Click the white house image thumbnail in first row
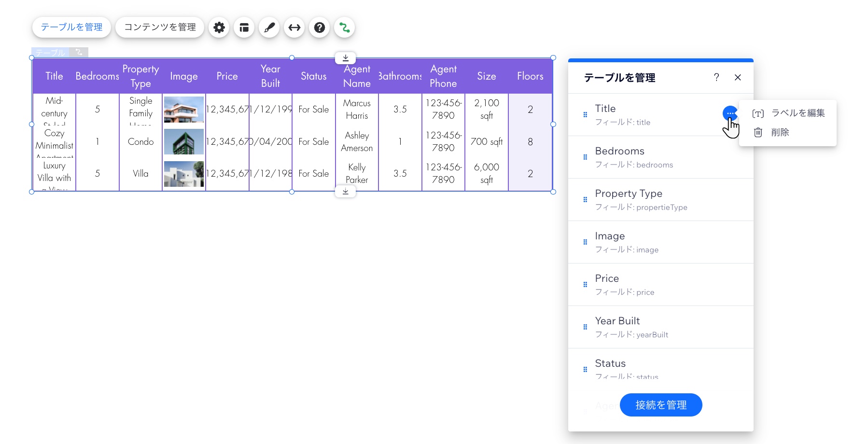 184,110
